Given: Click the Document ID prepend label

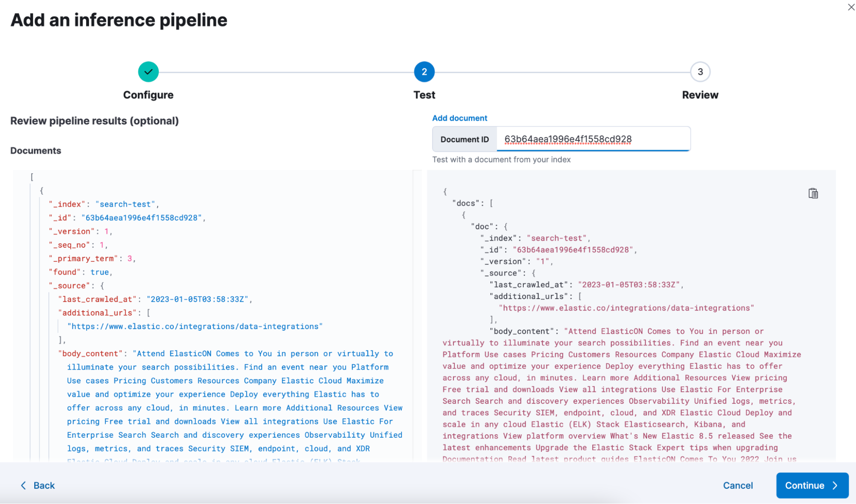Looking at the screenshot, I should tap(465, 139).
